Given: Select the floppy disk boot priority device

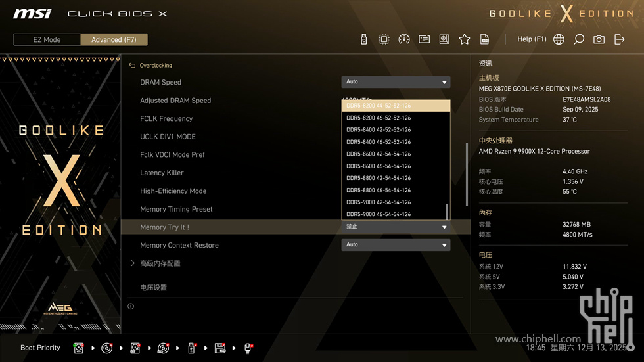Looking at the screenshot, I should (x=220, y=348).
